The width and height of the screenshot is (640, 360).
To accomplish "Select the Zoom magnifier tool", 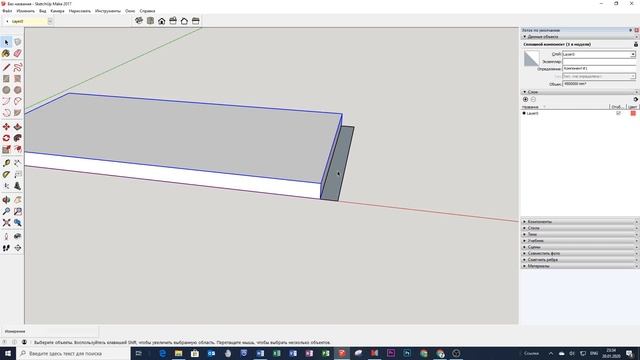I will click(x=6, y=211).
